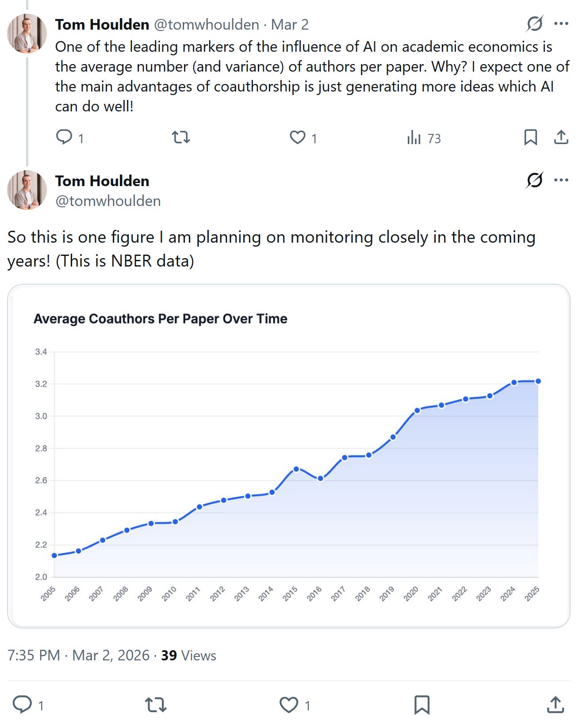The image size is (586, 728).
Task: Like the main NBER data tweet
Action: (x=289, y=705)
